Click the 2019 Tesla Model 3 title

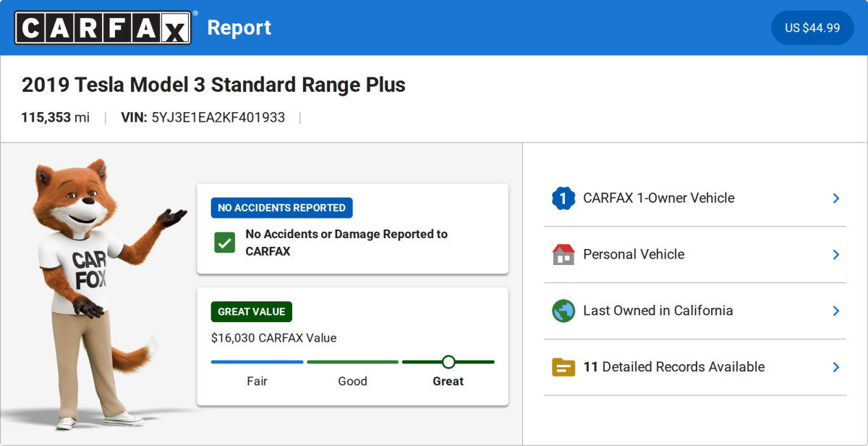(x=213, y=85)
